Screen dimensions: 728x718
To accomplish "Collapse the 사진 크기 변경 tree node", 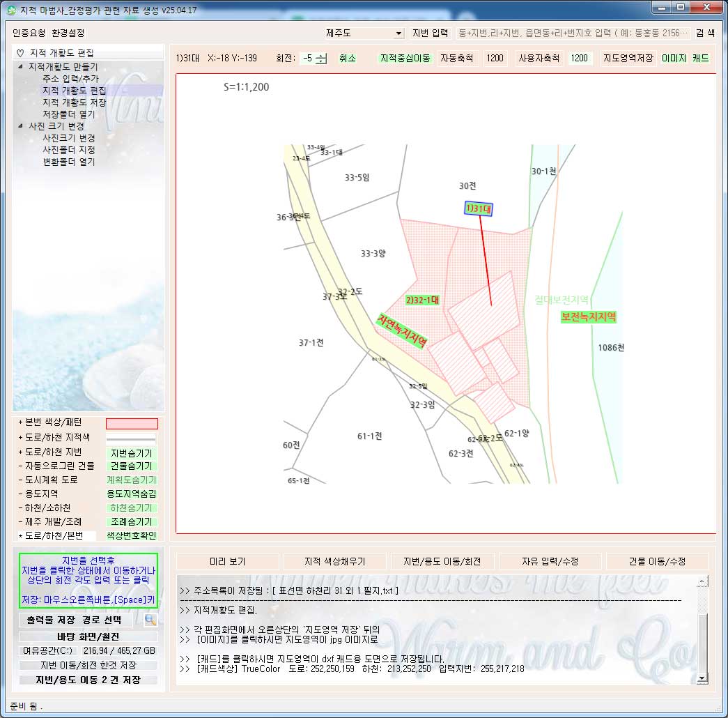I will click(x=20, y=126).
